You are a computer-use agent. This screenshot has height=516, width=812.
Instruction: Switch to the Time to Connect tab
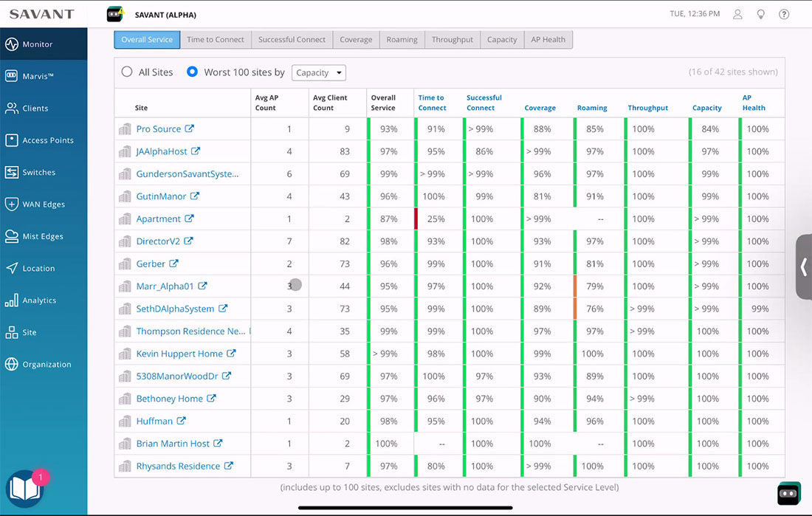coord(216,39)
